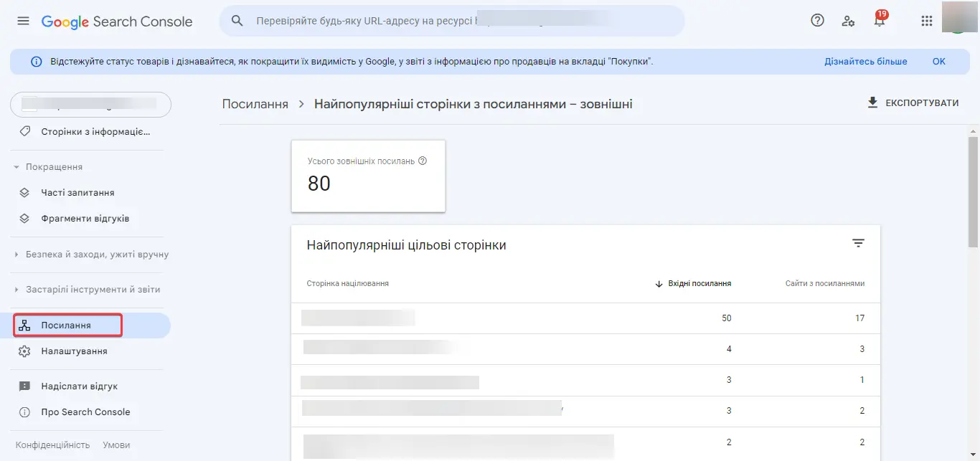980x461 pixels.
Task: Open 'Умови' footer link
Action: tap(116, 445)
